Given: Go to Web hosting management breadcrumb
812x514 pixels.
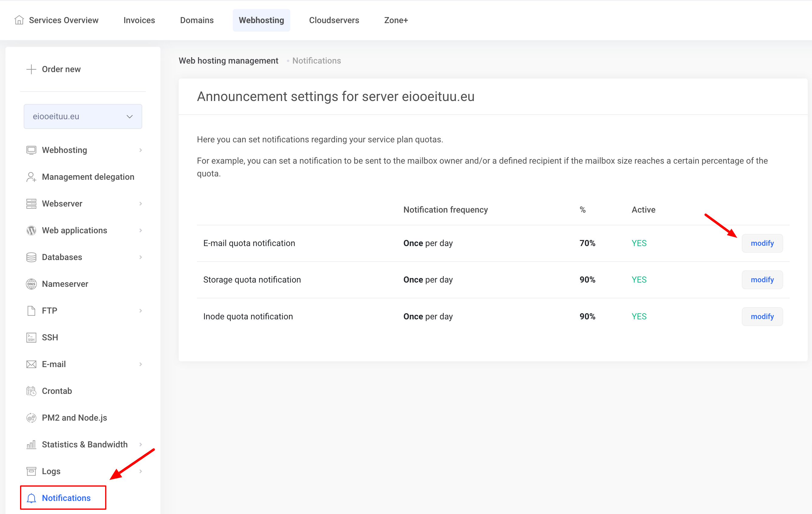Looking at the screenshot, I should (228, 61).
